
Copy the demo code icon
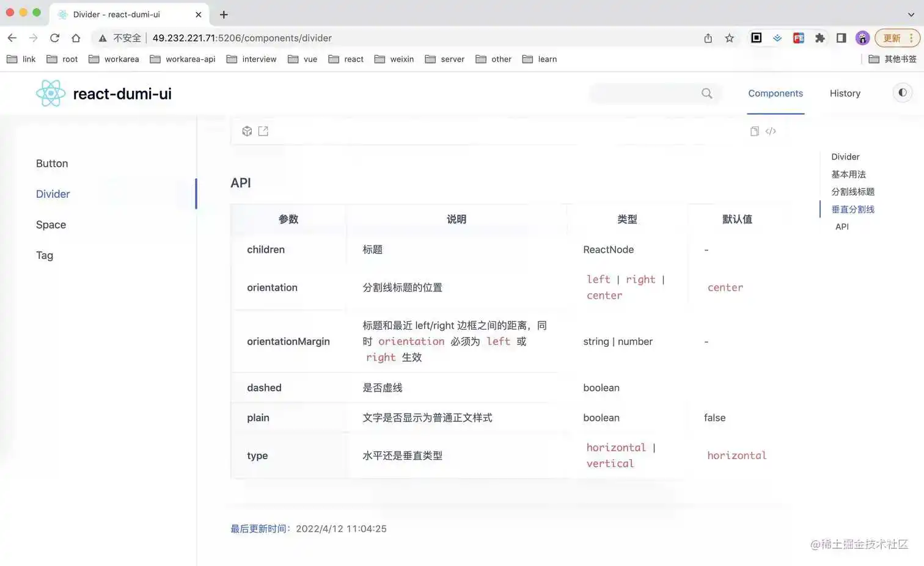pyautogui.click(x=755, y=131)
